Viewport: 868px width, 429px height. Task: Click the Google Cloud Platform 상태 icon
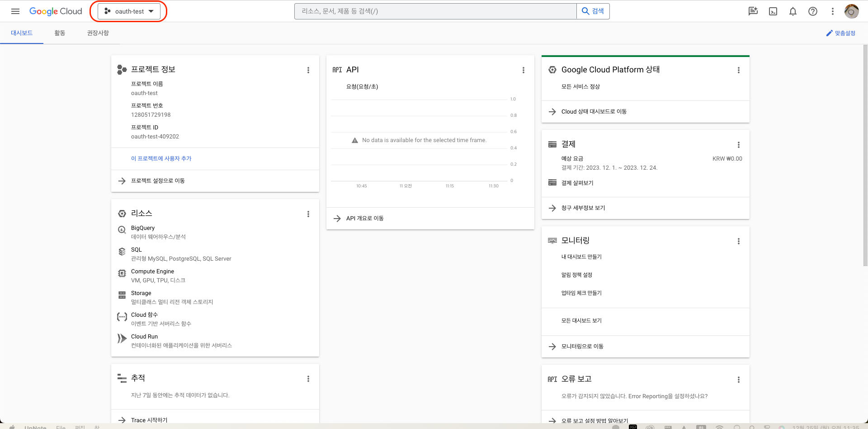tap(552, 70)
